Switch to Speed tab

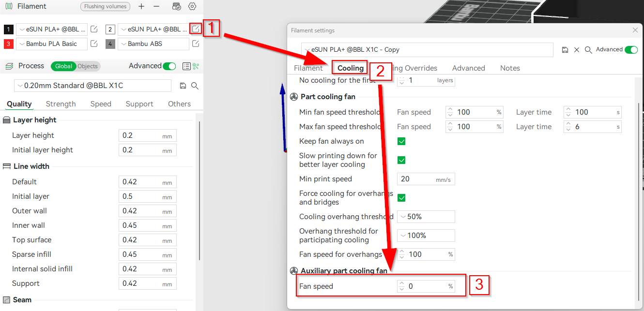(101, 104)
